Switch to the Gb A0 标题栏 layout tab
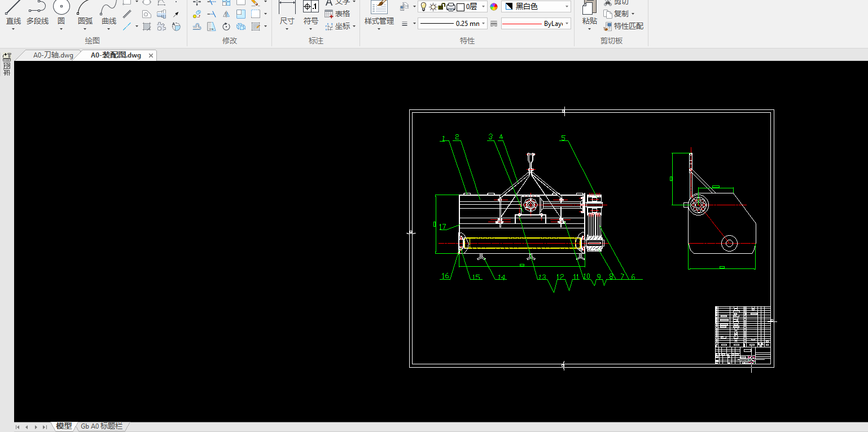Viewport: 868px width, 432px height. coord(102,426)
